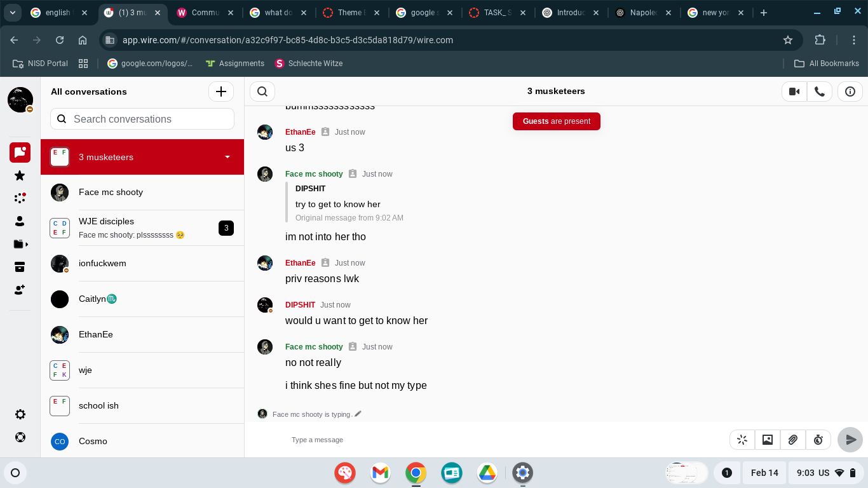Open conversation info panel
The width and height of the screenshot is (868, 488).
[x=850, y=91]
